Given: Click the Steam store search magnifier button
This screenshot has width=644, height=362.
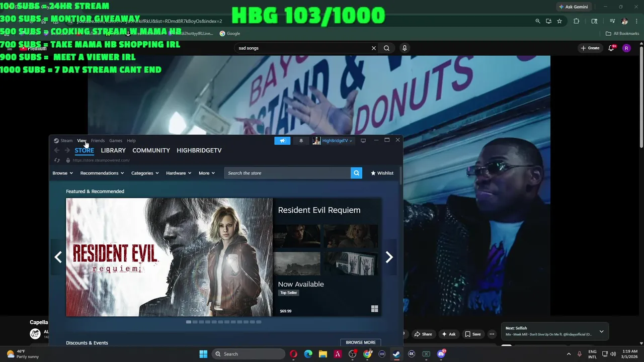Looking at the screenshot, I should coord(356,173).
